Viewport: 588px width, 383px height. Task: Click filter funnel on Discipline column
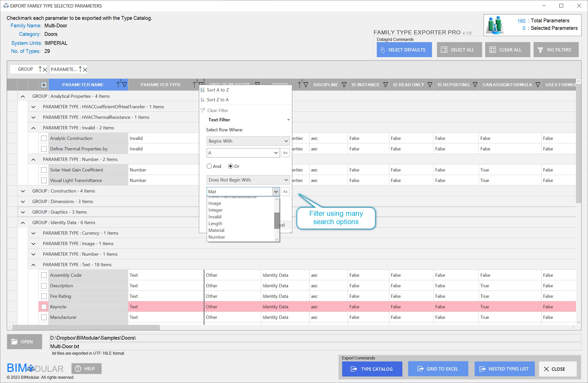344,85
